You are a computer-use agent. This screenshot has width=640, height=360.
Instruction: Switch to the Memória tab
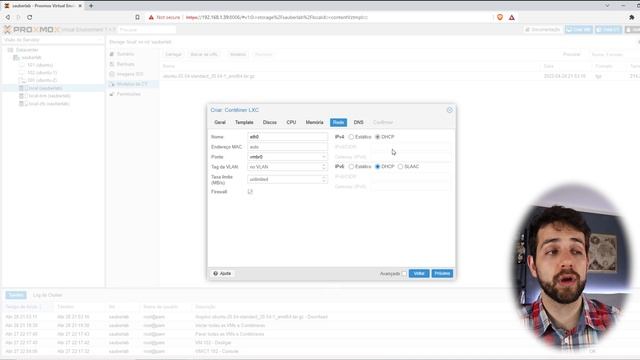click(314, 122)
